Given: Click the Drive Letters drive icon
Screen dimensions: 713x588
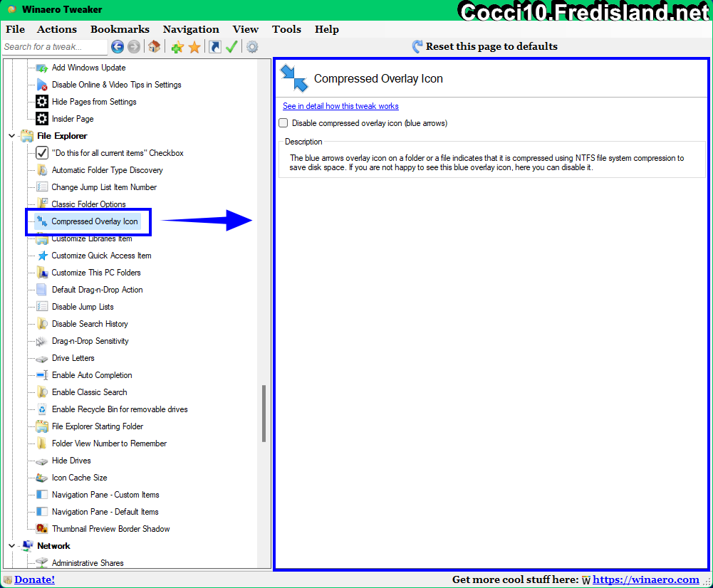Looking at the screenshot, I should coord(42,359).
